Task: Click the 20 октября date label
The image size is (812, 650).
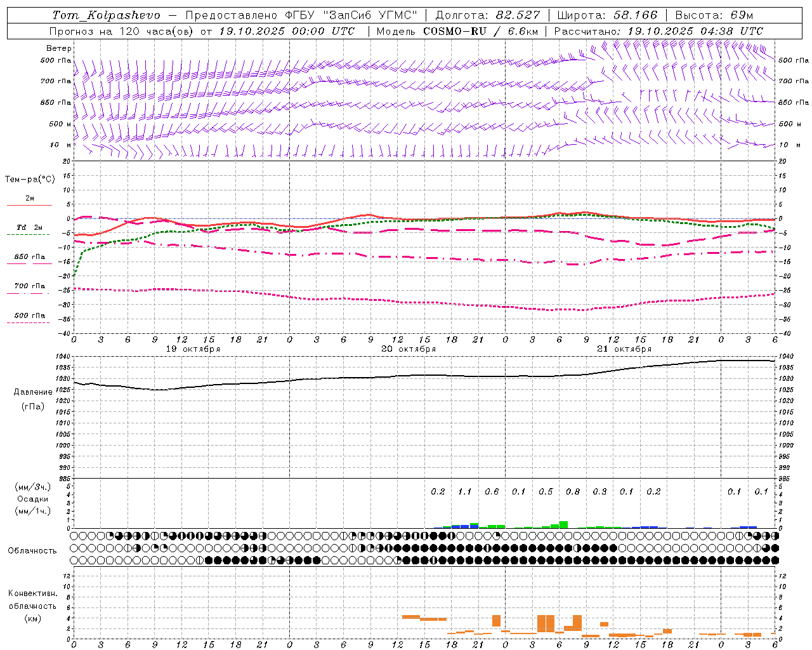Action: pyautogui.click(x=409, y=348)
